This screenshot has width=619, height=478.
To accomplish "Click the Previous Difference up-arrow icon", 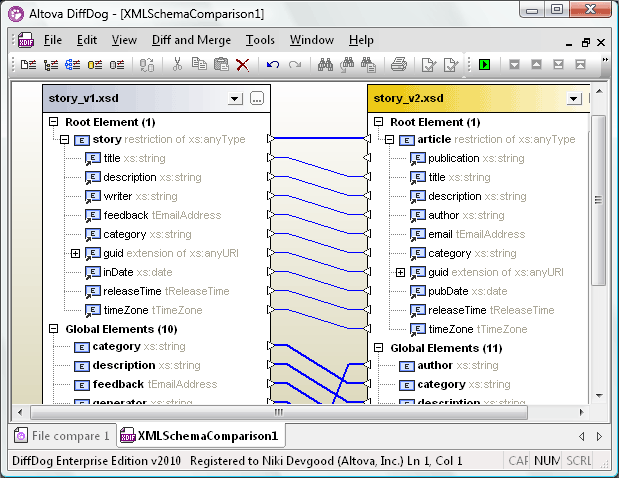I will click(536, 64).
